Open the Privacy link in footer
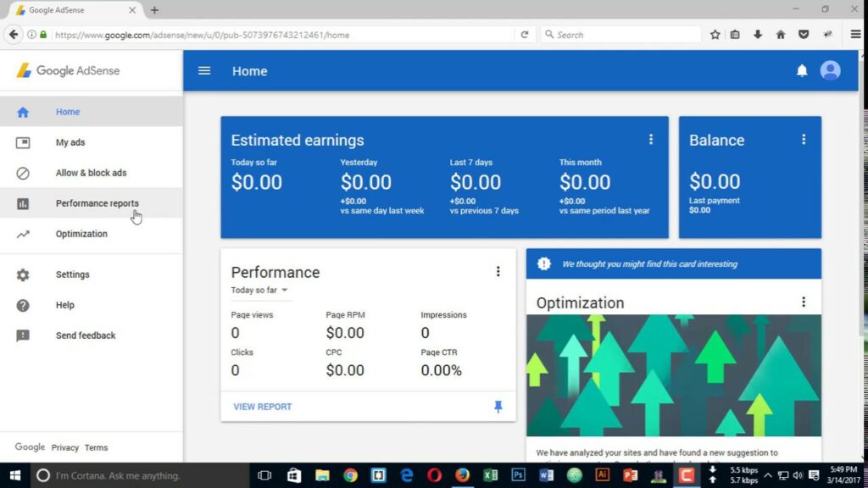This screenshot has width=868, height=488. (x=64, y=447)
